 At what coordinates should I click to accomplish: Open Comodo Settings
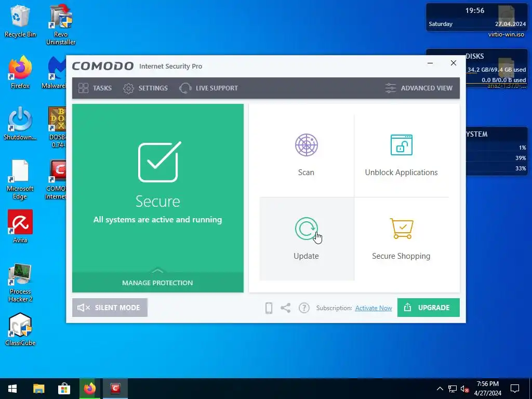click(x=145, y=88)
